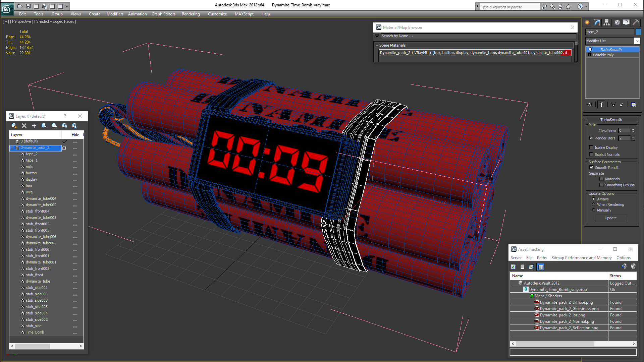Enable Smooth Result checkbox in TurboSmooth
This screenshot has height=362, width=644.
(592, 167)
